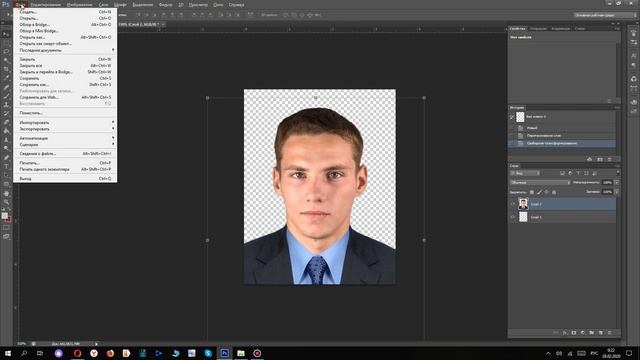Open the Редактирование menu in menu bar
The width and height of the screenshot is (640, 360).
(x=46, y=5)
